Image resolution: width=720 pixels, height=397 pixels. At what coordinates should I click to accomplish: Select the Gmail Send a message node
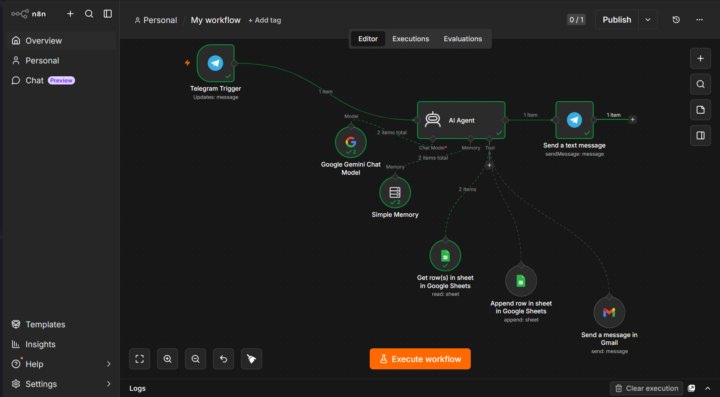pos(609,313)
